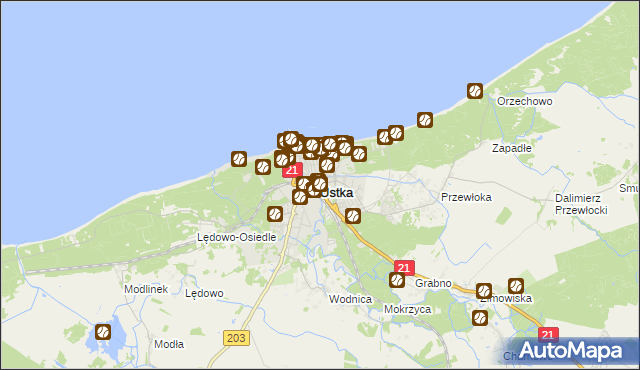
Task: Click the Zapadłe label
Action: click(512, 148)
